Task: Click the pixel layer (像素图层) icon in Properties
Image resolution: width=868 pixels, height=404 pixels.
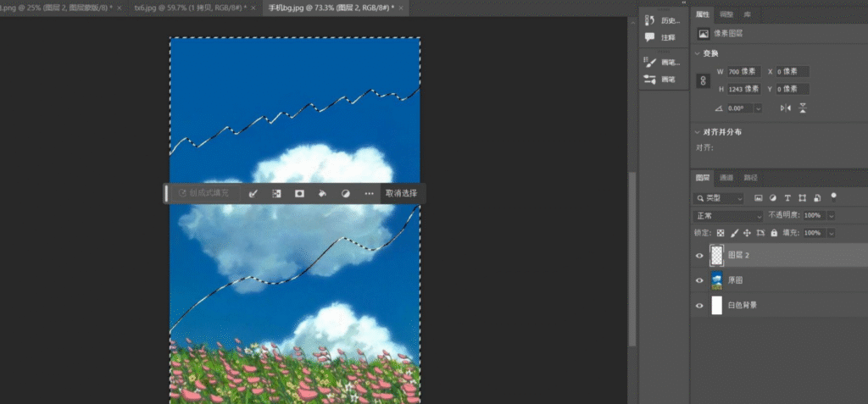Action: (x=704, y=34)
